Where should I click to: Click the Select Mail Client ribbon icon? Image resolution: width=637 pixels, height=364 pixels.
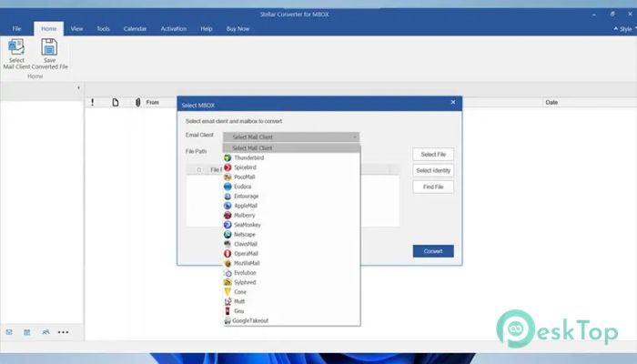pos(16,54)
